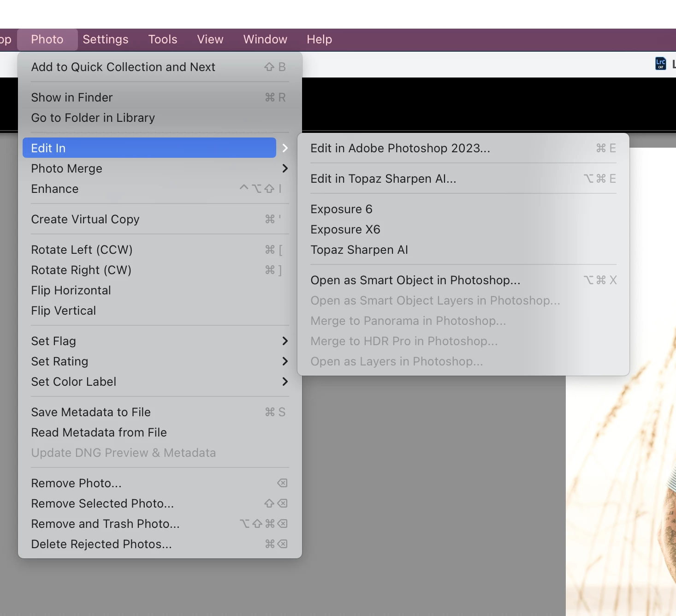Choose Add to Quick Collection and Next
The width and height of the screenshot is (676, 616).
click(160, 67)
